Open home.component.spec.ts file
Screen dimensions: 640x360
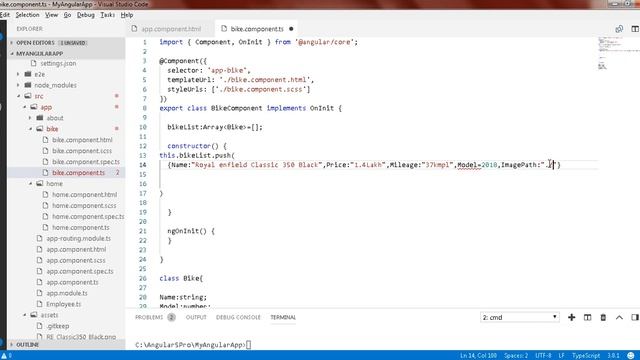coord(88,216)
